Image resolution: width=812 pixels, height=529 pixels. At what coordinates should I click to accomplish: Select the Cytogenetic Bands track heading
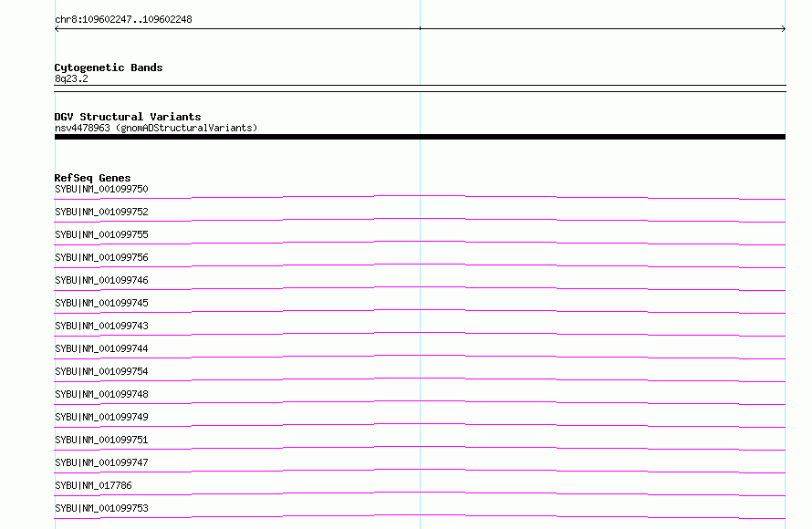[x=109, y=67]
